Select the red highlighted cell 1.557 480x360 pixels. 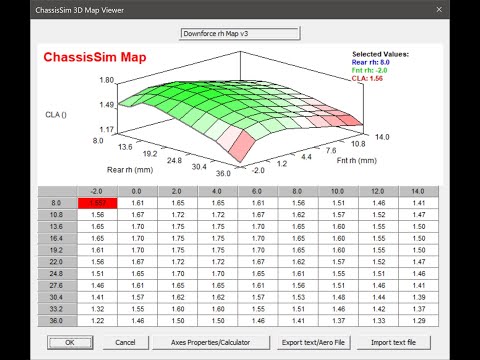click(98, 203)
